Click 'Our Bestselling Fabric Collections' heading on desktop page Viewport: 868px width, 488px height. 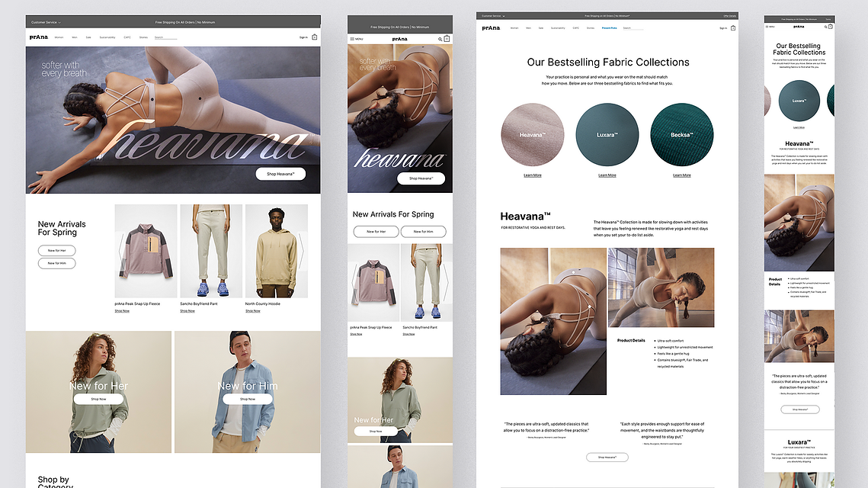pos(608,62)
